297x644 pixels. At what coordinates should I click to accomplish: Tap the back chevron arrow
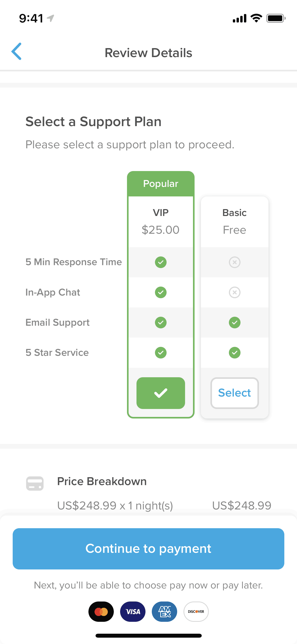(16, 52)
